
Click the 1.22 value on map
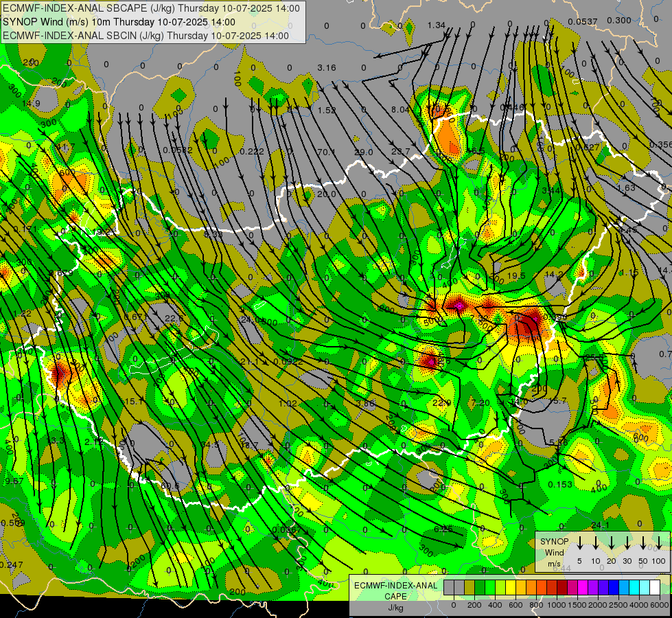(22, 314)
